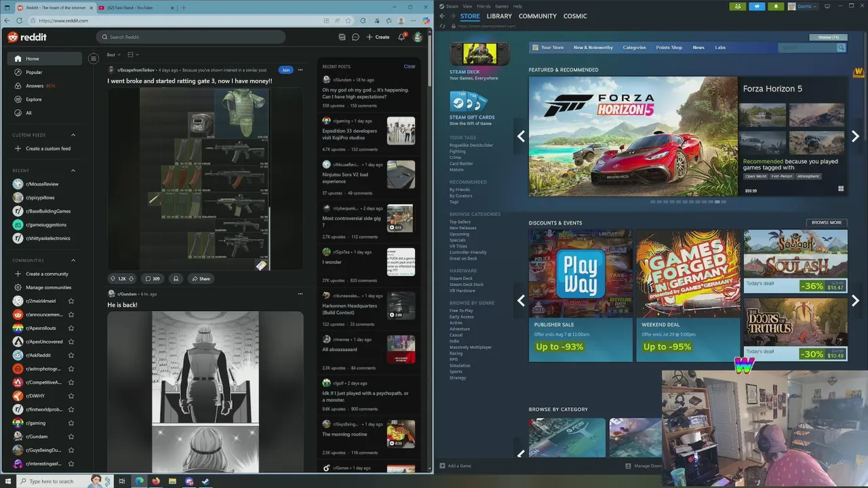Open the more options of the r/Gundam post

(300, 294)
